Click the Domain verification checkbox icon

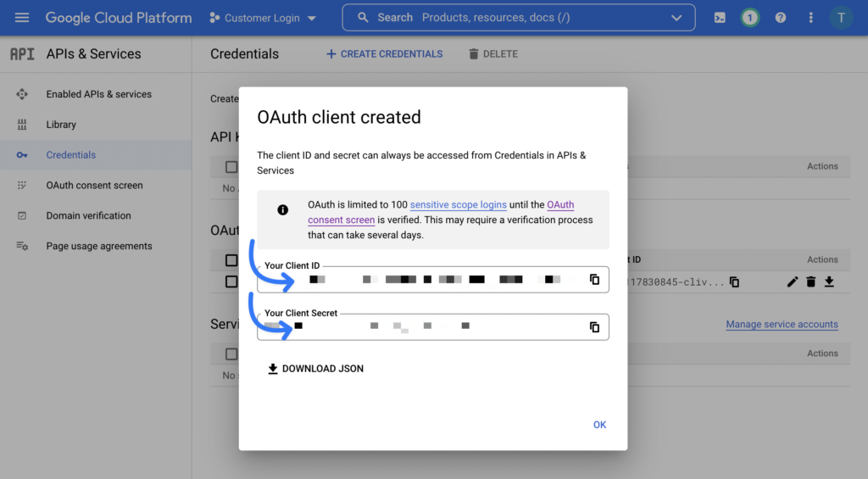(21, 215)
